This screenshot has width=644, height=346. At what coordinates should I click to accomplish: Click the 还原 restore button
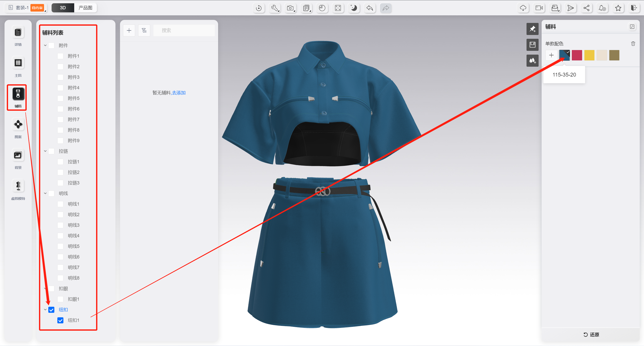point(591,334)
